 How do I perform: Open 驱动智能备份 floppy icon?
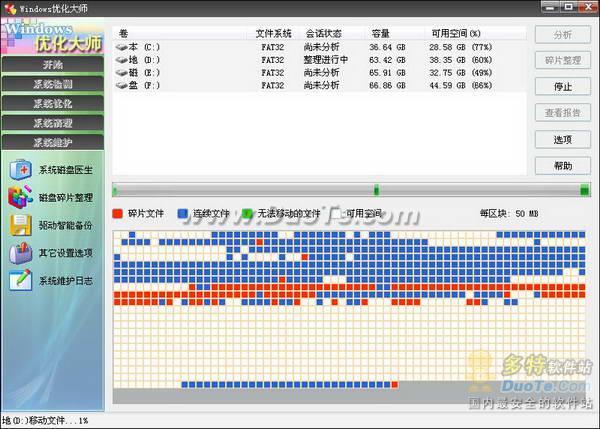tap(21, 225)
